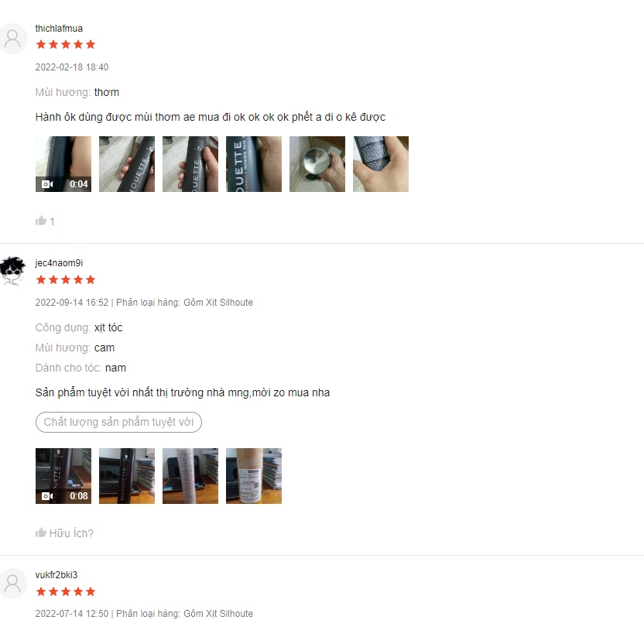Open jec4naom9i's cartoon avatar
The image size is (644, 644).
(x=12, y=271)
